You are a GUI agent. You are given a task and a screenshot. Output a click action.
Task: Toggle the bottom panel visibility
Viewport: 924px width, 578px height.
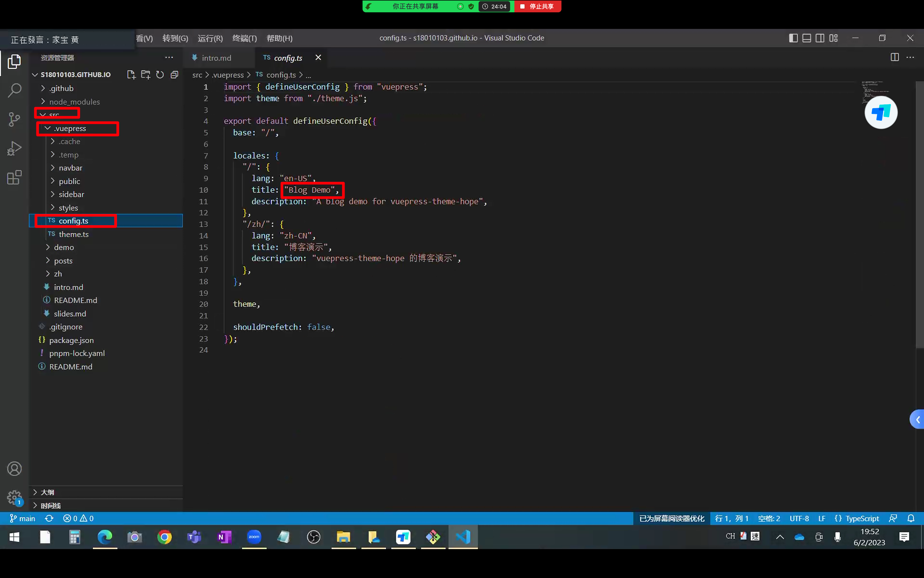click(x=806, y=38)
